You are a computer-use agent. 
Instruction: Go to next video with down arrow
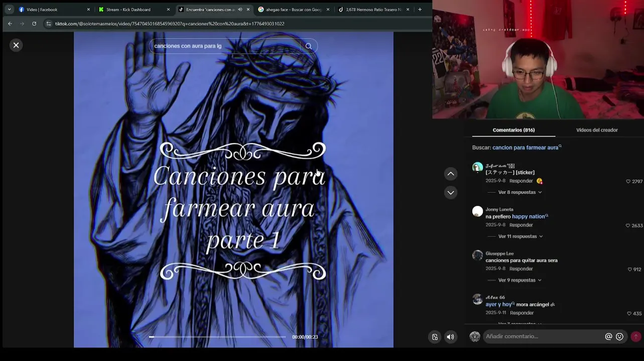[451, 193]
